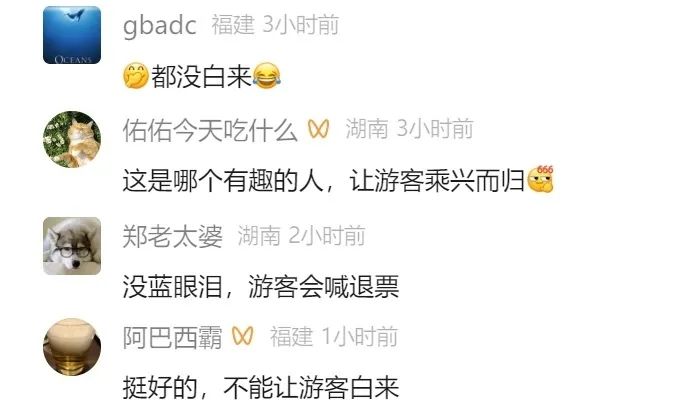
Task: Select the comment 没蓝眼泪，游客会喊退票
Action: [261, 286]
